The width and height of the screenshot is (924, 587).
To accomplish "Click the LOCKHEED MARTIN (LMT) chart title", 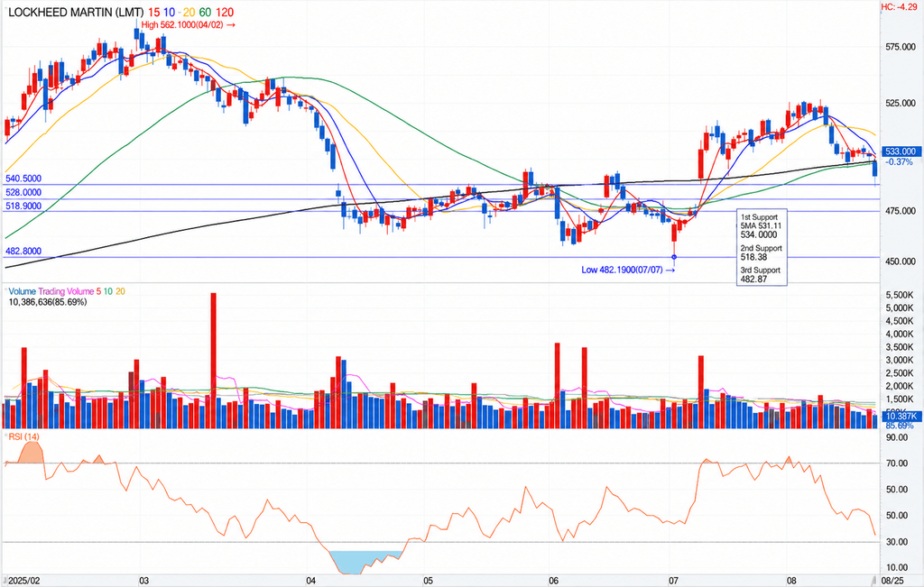I will pos(76,12).
